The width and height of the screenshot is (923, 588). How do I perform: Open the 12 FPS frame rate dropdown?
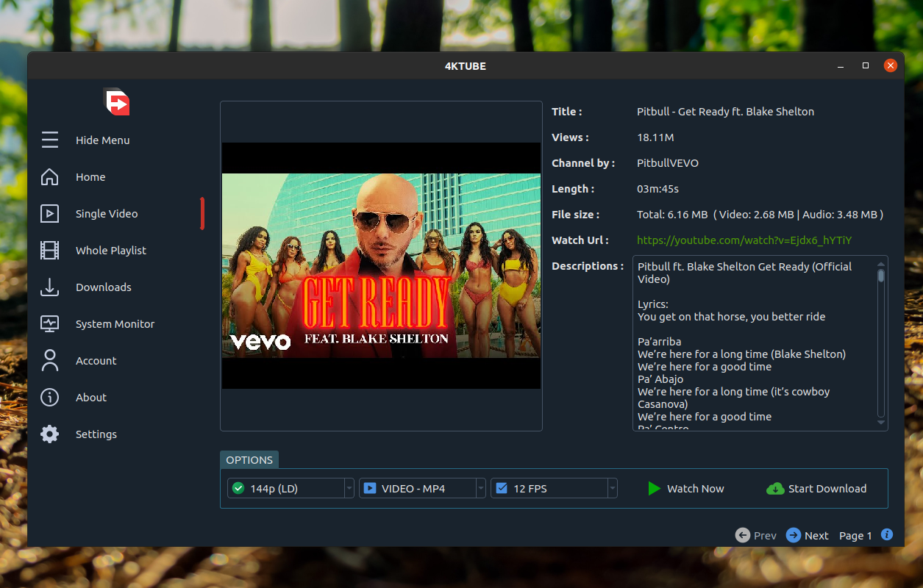554,488
